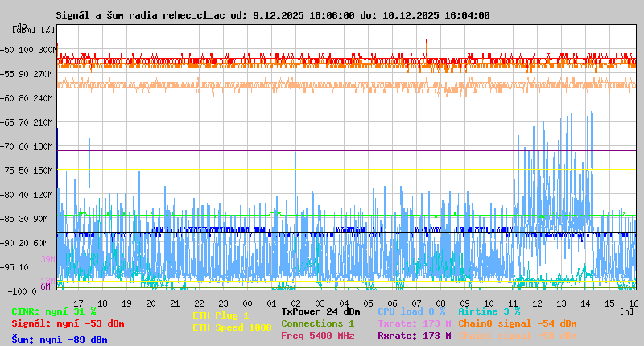
Task: Select the TxPower 24 dBm legend text
Action: coord(320,311)
